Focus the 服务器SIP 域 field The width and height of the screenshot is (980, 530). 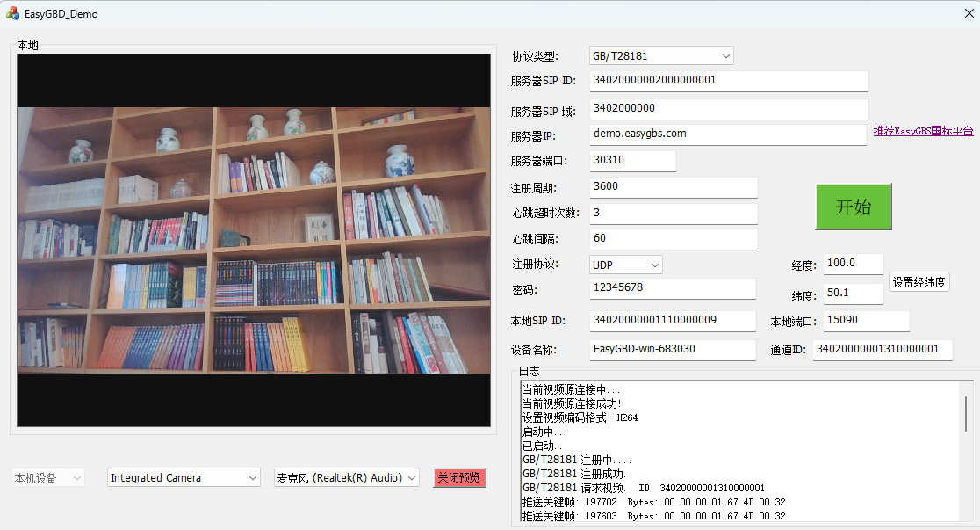[728, 109]
